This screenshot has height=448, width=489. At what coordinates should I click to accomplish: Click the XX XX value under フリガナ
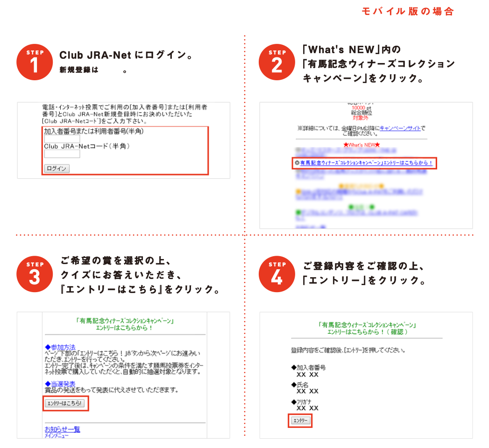[x=307, y=408]
